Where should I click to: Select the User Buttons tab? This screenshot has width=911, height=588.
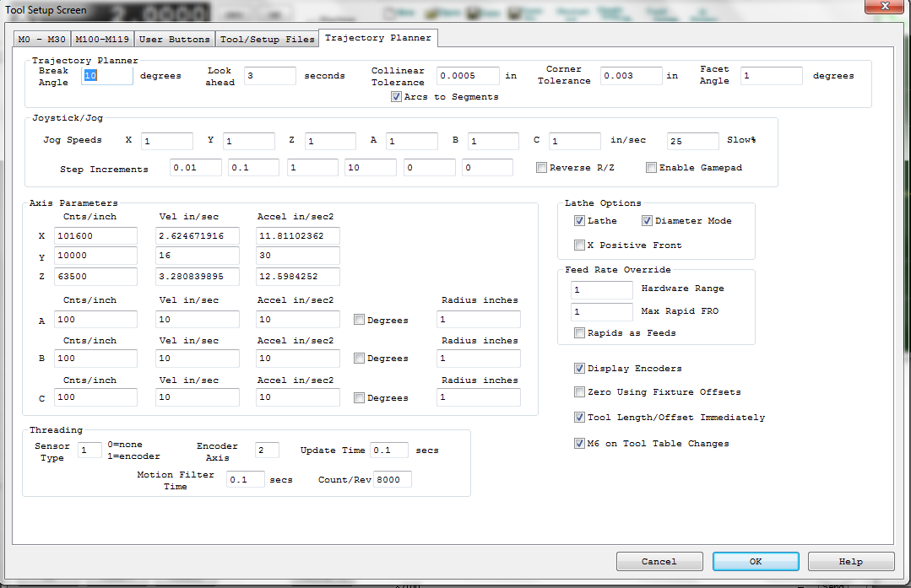tap(174, 39)
